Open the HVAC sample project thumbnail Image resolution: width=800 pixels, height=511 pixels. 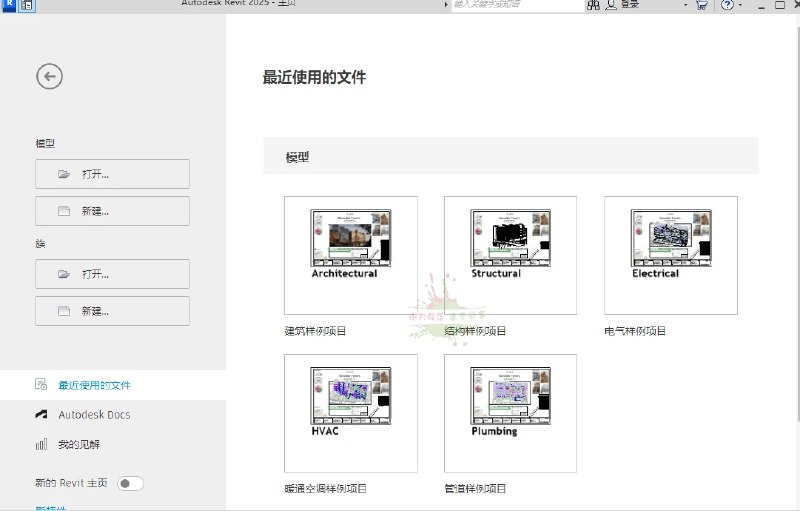(x=350, y=413)
